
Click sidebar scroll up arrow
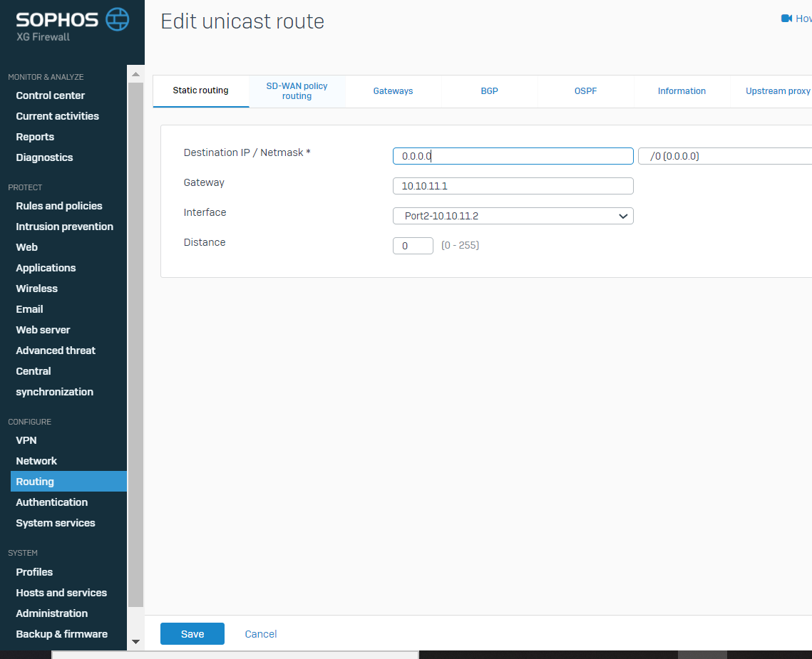tap(135, 75)
